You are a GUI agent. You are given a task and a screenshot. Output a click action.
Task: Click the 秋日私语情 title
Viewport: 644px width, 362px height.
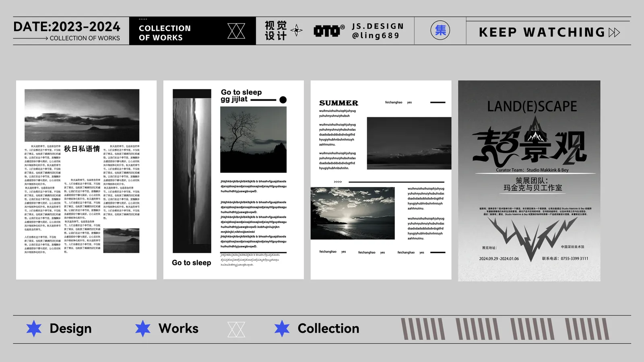click(x=82, y=149)
